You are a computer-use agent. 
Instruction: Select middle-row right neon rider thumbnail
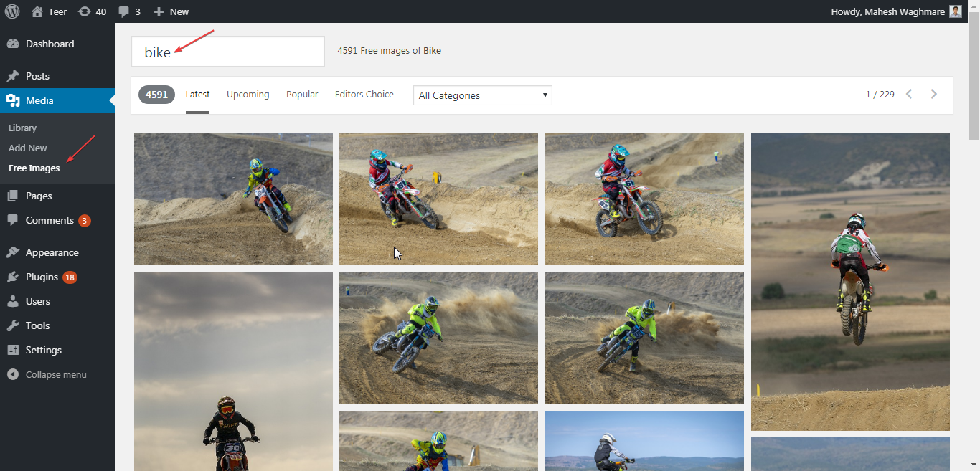(x=644, y=338)
